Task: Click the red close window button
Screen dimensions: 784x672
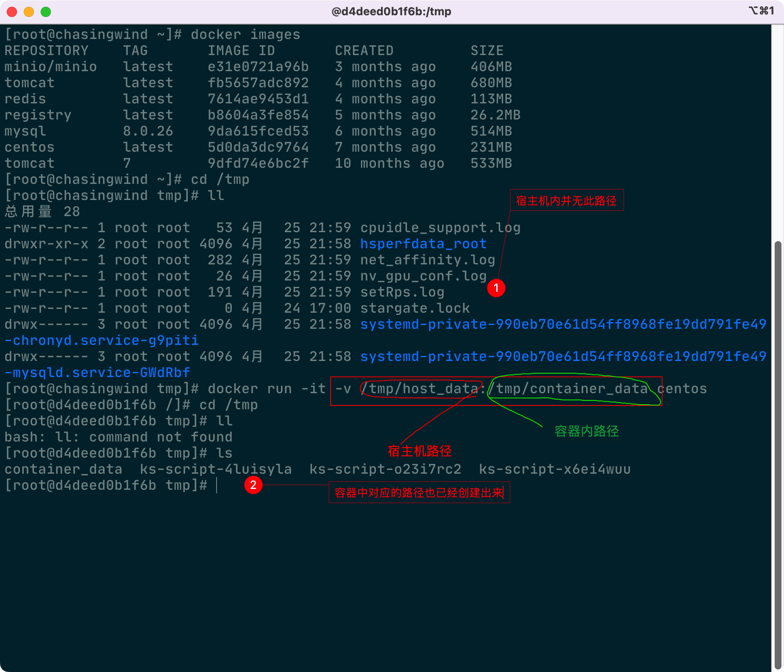Action: coord(12,11)
